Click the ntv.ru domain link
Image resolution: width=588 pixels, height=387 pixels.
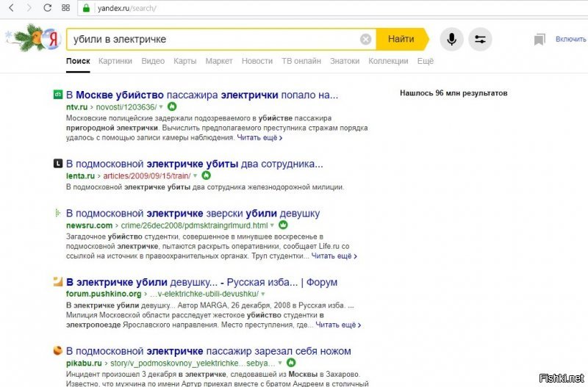coord(76,107)
